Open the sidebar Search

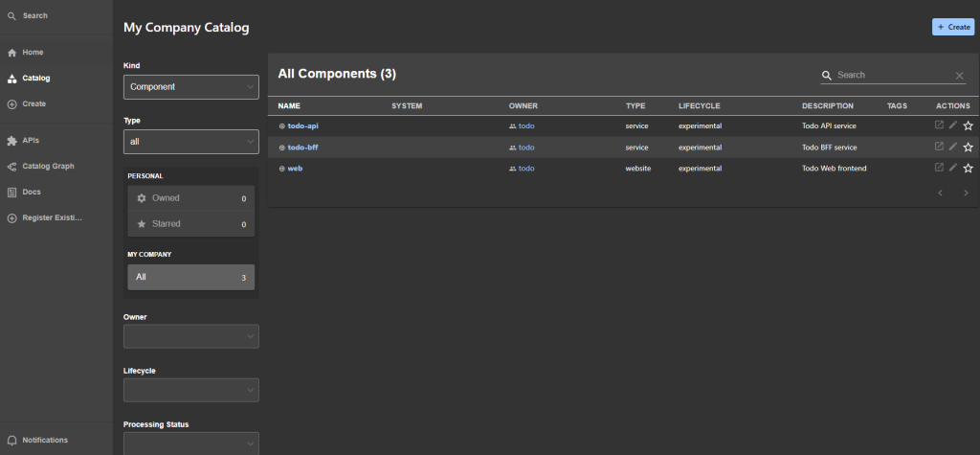[56, 15]
